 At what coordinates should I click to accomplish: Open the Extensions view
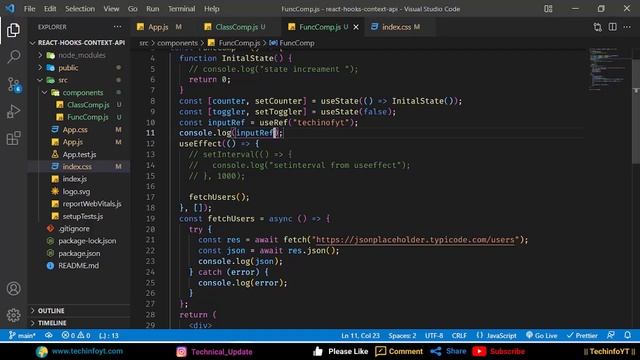(x=13, y=138)
